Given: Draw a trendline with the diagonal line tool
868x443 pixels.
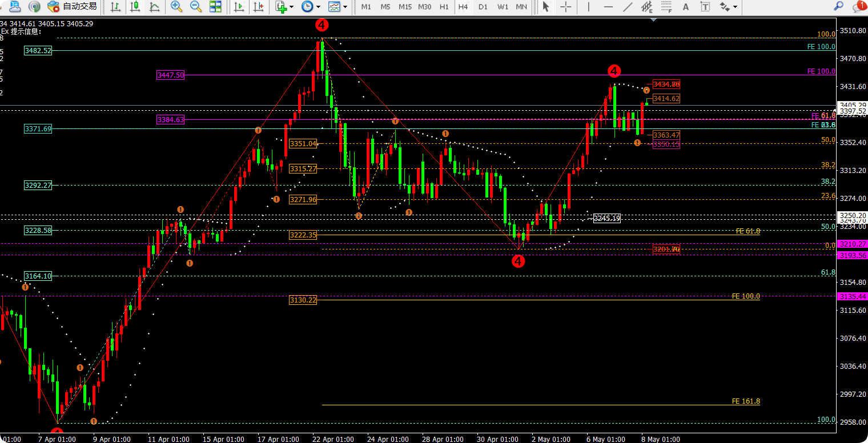Looking at the screenshot, I should click(628, 7).
